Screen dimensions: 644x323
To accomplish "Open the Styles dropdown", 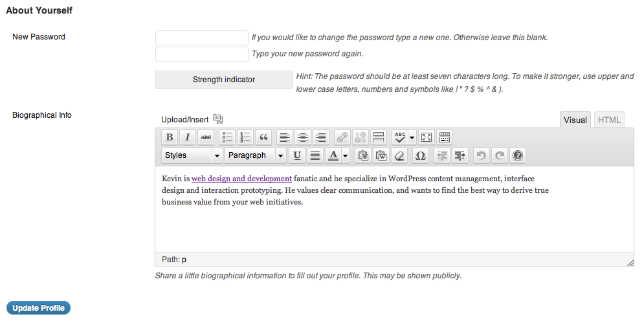I will point(192,155).
